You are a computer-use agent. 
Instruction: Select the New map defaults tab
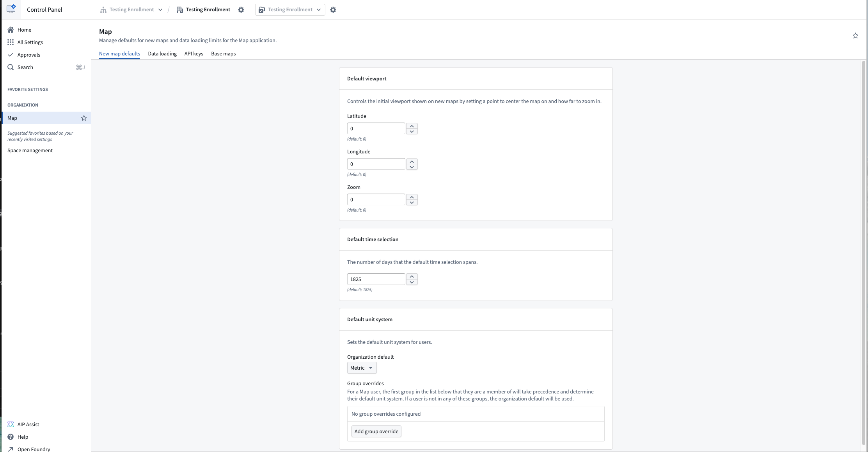tap(119, 54)
